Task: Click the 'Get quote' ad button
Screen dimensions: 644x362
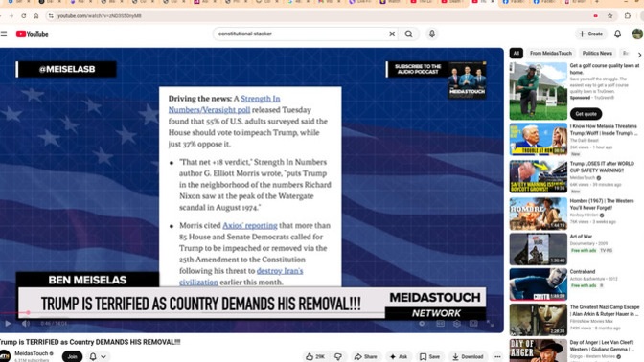Action: click(x=586, y=114)
